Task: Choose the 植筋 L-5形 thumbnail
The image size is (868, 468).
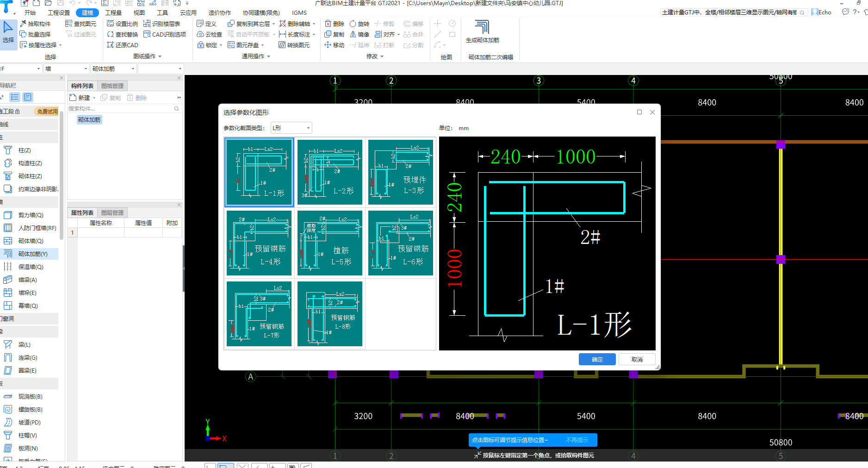Action: point(330,243)
